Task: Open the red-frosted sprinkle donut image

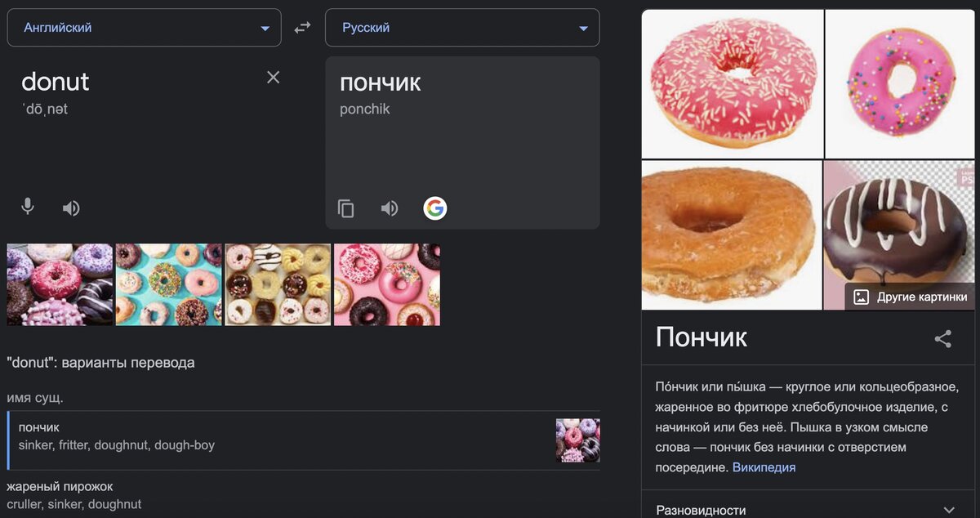Action: (732, 83)
